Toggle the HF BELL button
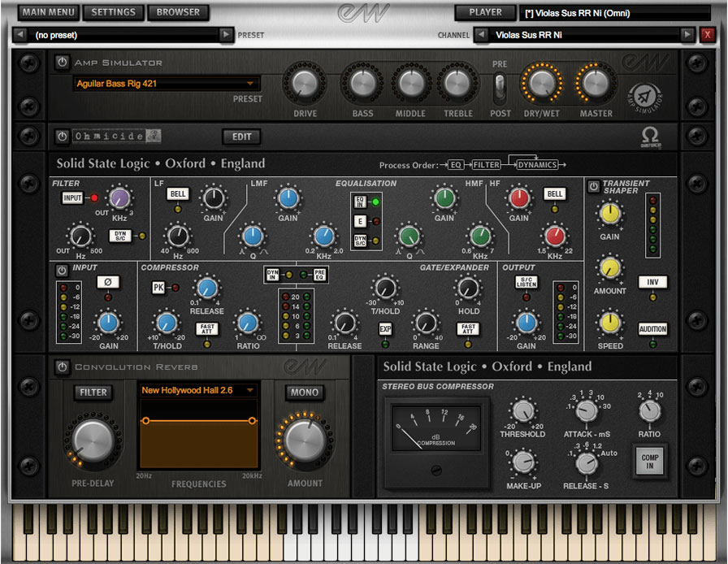Image resolution: width=728 pixels, height=564 pixels. 555,193
